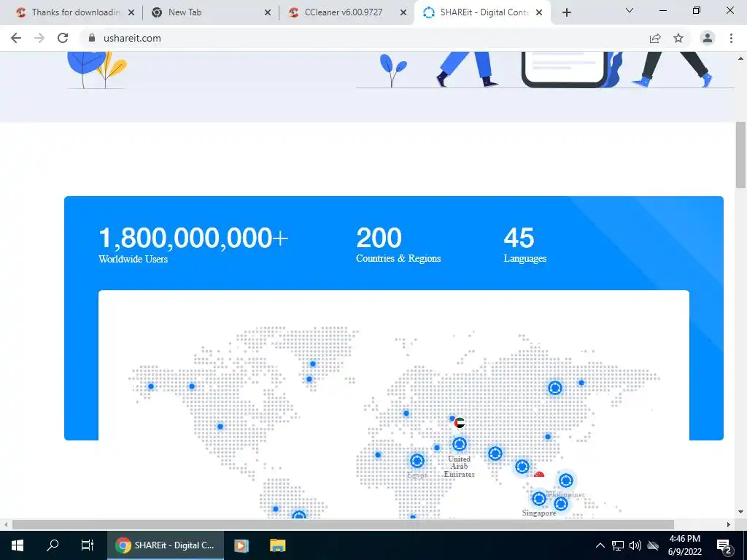Click the 1,800,000,000+ Worldwide Users text
This screenshot has width=747, height=560.
(x=193, y=245)
